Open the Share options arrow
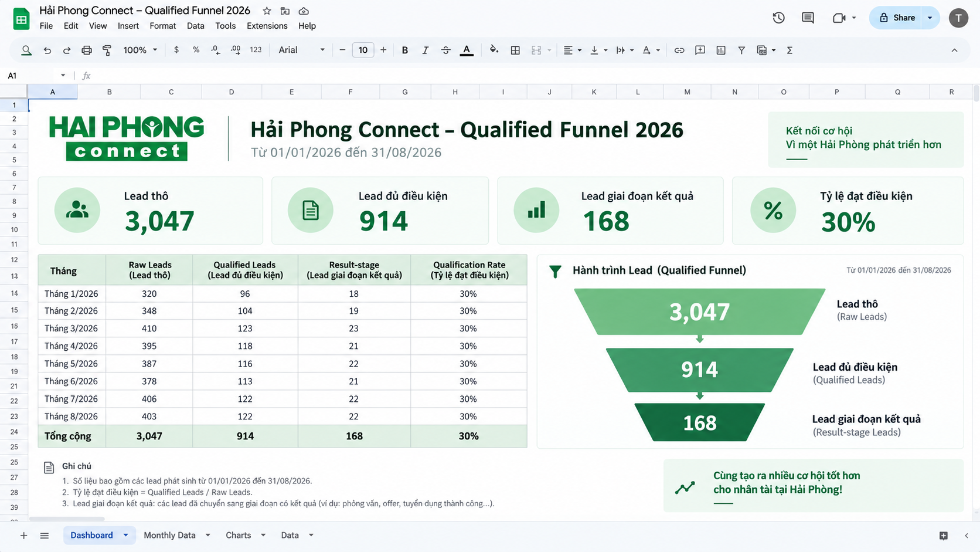This screenshot has width=980, height=552. point(930,18)
